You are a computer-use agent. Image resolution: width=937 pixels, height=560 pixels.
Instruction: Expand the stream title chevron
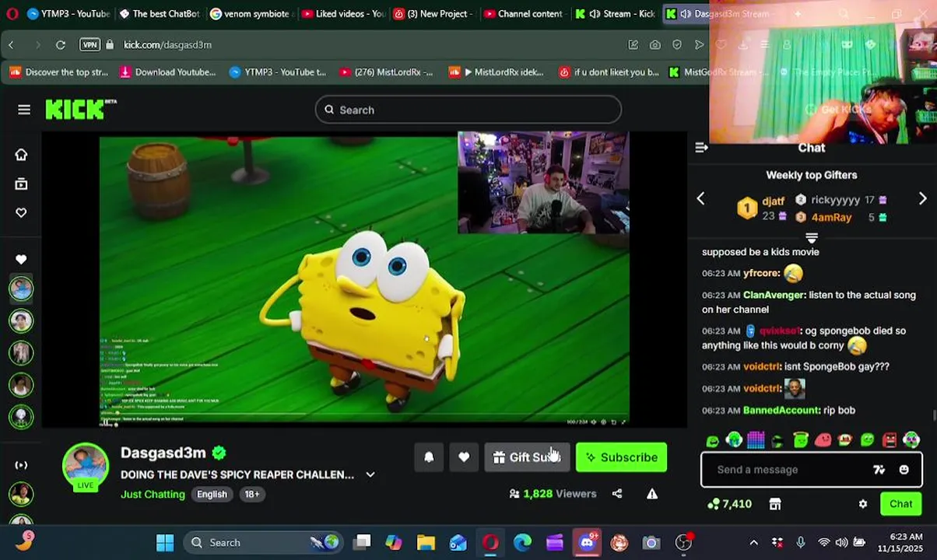(370, 474)
